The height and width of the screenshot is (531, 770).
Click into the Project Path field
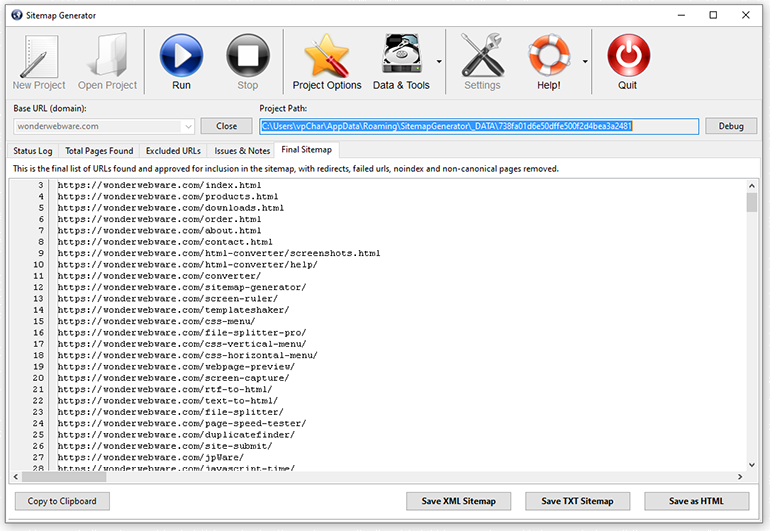pos(479,126)
